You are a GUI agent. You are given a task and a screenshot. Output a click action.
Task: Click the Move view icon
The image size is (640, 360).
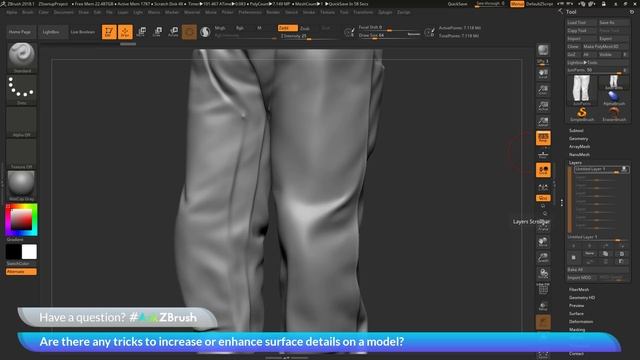coord(543,242)
